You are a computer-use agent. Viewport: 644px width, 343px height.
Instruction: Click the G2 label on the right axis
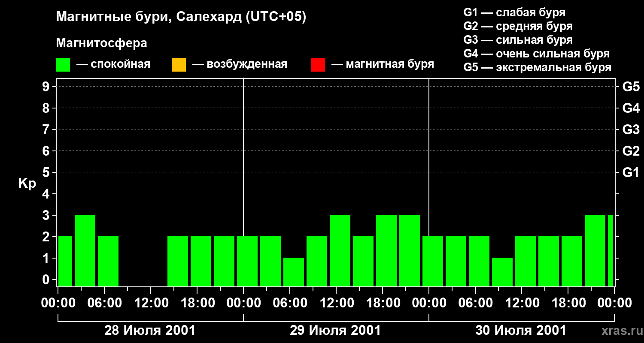tap(631, 151)
